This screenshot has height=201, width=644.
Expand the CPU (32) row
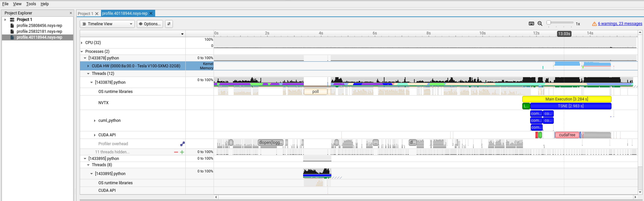click(x=82, y=43)
